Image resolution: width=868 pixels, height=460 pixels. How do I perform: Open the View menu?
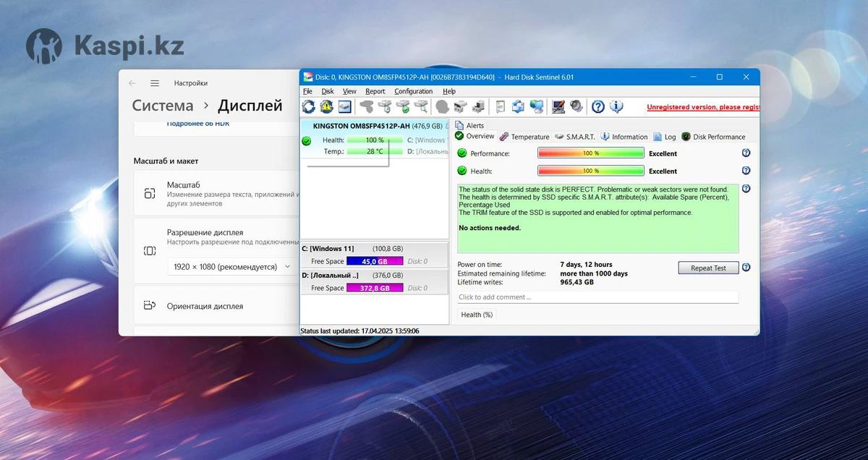click(349, 91)
